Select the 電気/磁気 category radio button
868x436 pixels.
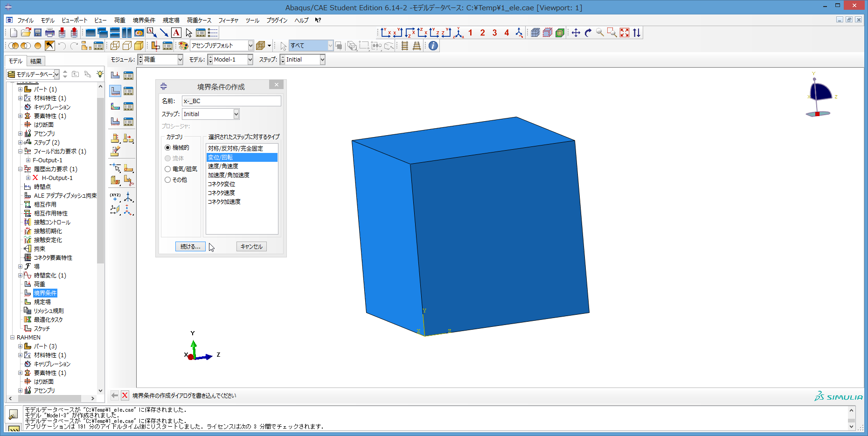(x=167, y=169)
